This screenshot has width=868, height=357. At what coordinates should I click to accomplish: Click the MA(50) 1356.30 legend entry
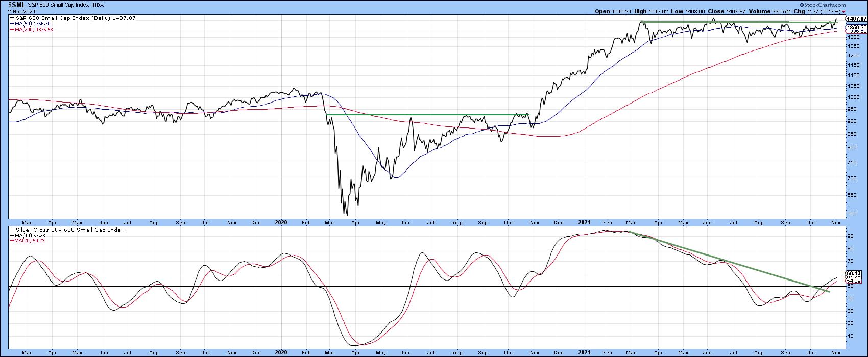tap(31, 23)
